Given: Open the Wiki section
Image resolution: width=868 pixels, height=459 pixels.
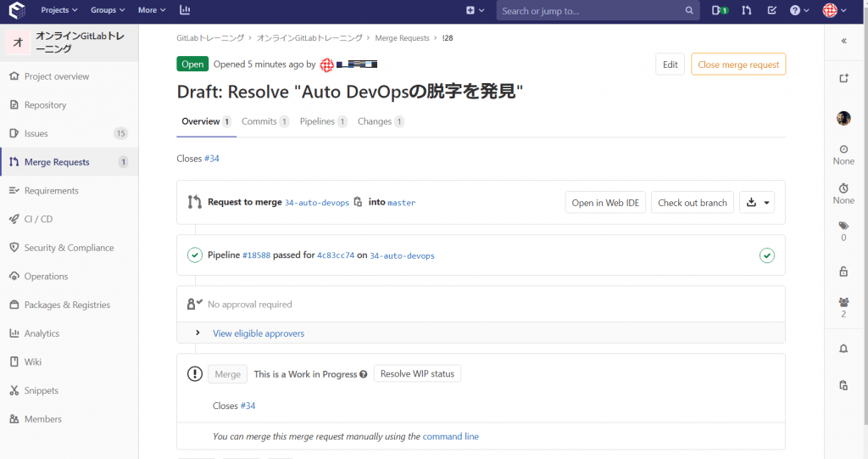Looking at the screenshot, I should click(x=33, y=362).
